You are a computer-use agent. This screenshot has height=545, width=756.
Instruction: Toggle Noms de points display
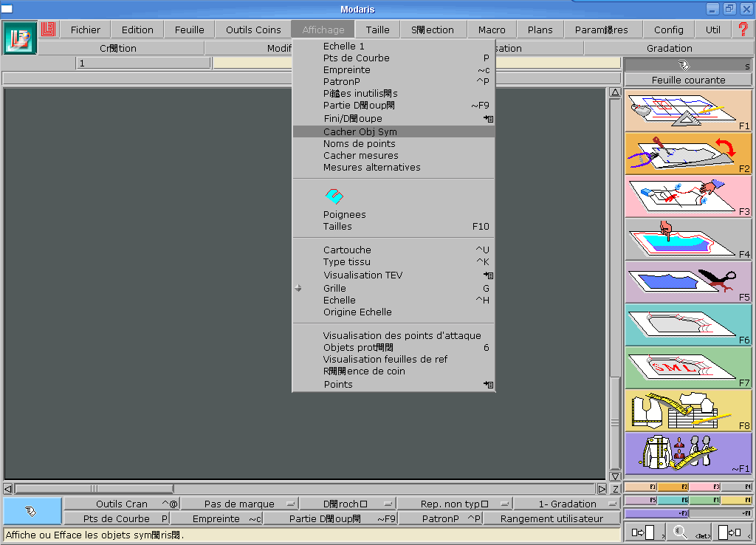click(394, 144)
